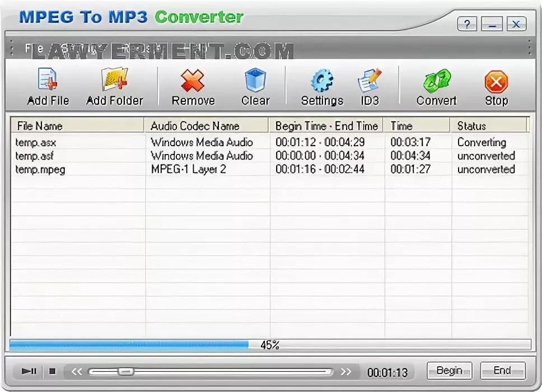Select the temp.asx file row
Image resolution: width=542 pixels, height=392 pixels.
270,142
